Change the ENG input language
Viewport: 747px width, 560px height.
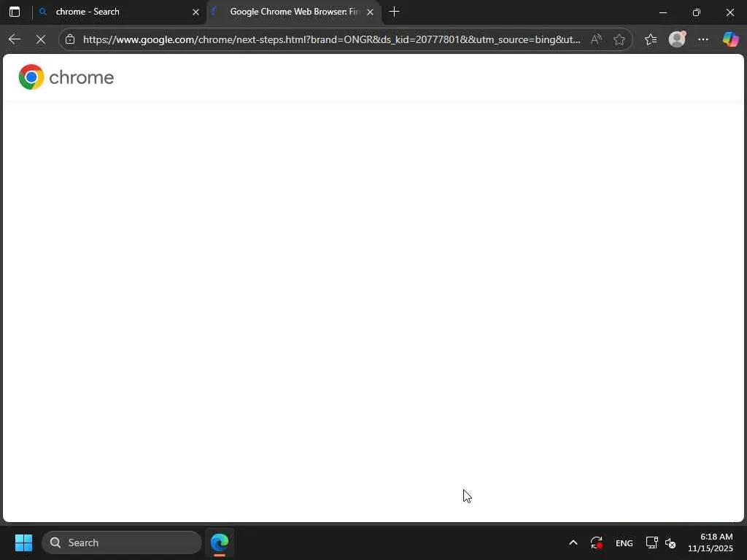[624, 542]
